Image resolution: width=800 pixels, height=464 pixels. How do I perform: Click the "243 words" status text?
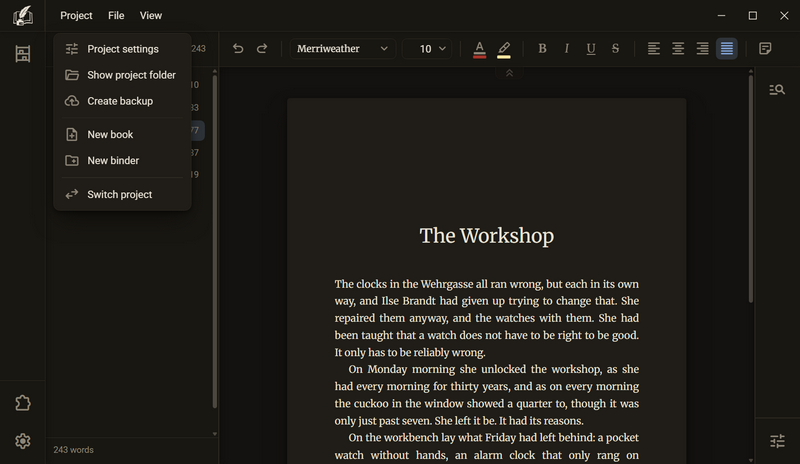tap(73, 450)
